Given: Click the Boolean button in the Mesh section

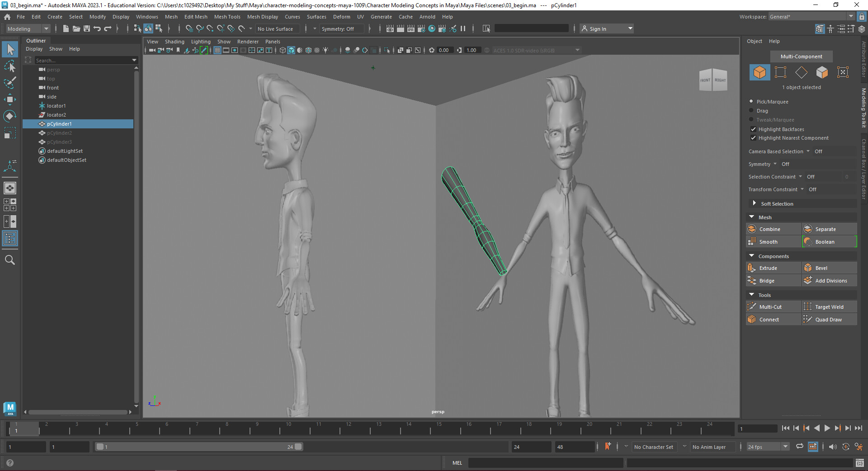Looking at the screenshot, I should point(829,241).
